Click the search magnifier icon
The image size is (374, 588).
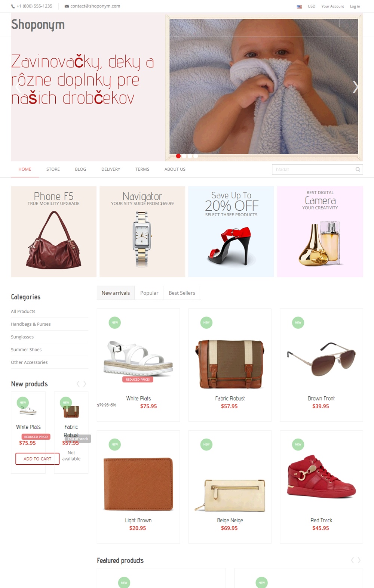point(358,170)
